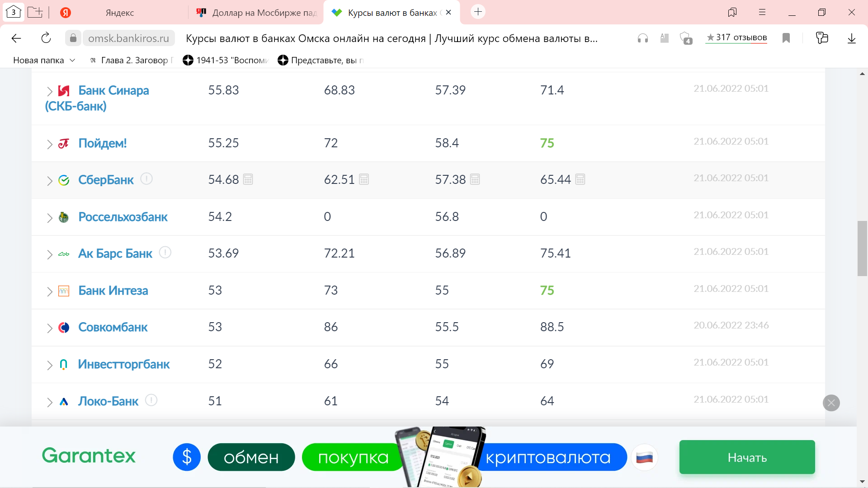Click the Совкомбанк logo icon
Image resolution: width=868 pixels, height=488 pixels.
tap(64, 328)
